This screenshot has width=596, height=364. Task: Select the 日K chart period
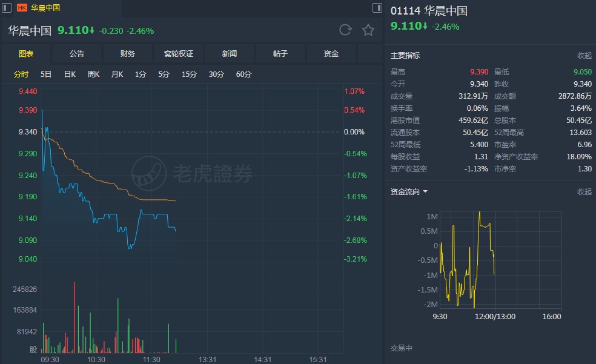70,74
